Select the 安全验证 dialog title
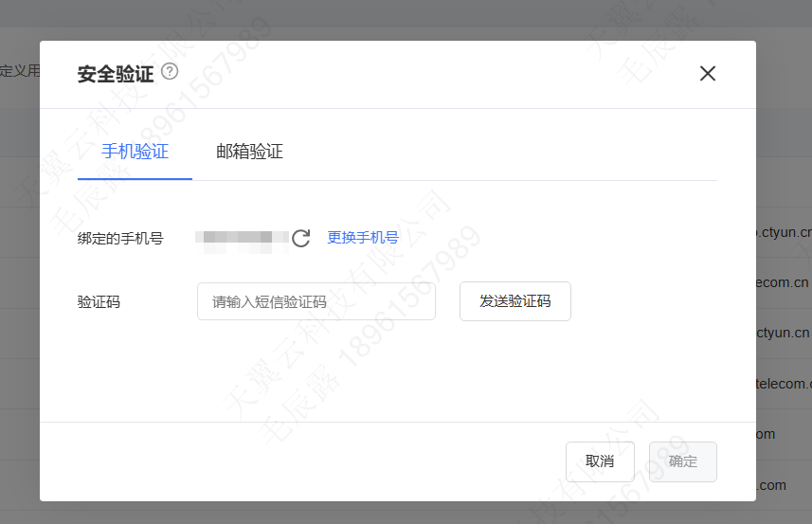Screen dimensions: 812x524 click(116, 74)
